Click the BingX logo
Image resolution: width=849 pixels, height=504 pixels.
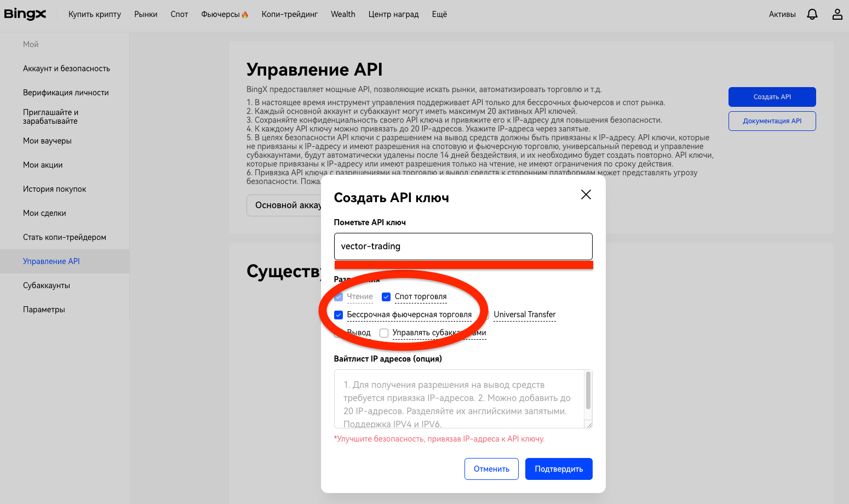click(x=25, y=14)
